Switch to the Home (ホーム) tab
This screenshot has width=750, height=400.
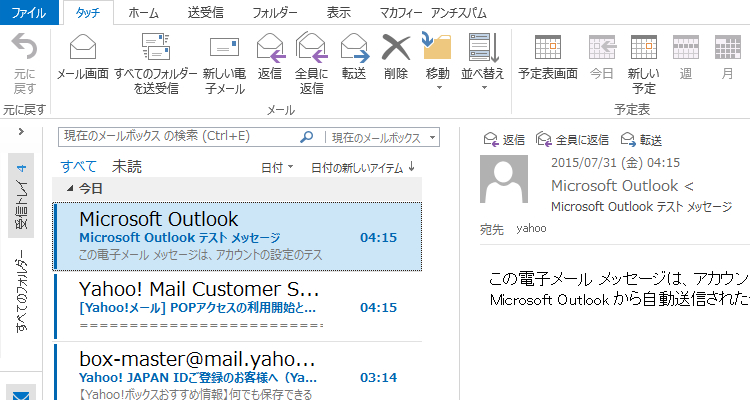tap(143, 12)
